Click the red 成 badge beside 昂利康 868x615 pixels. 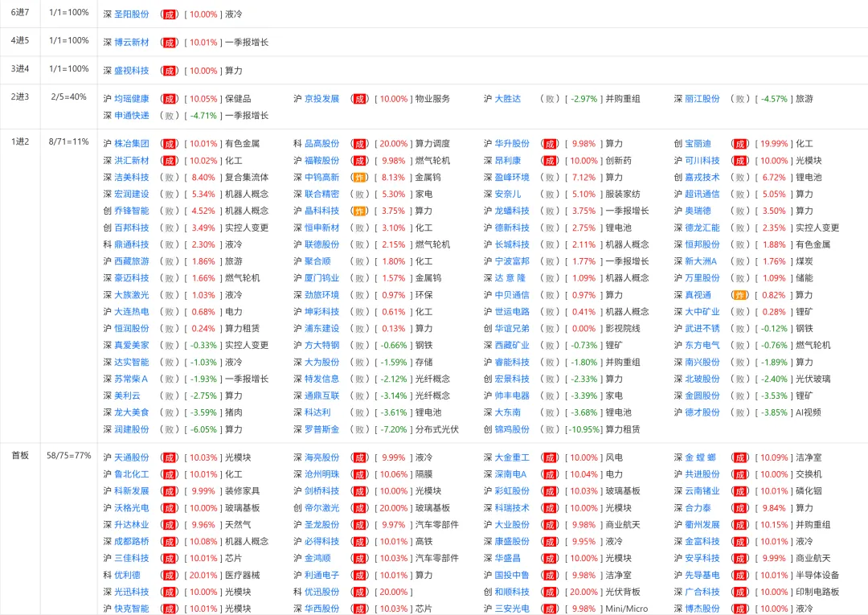550,161
